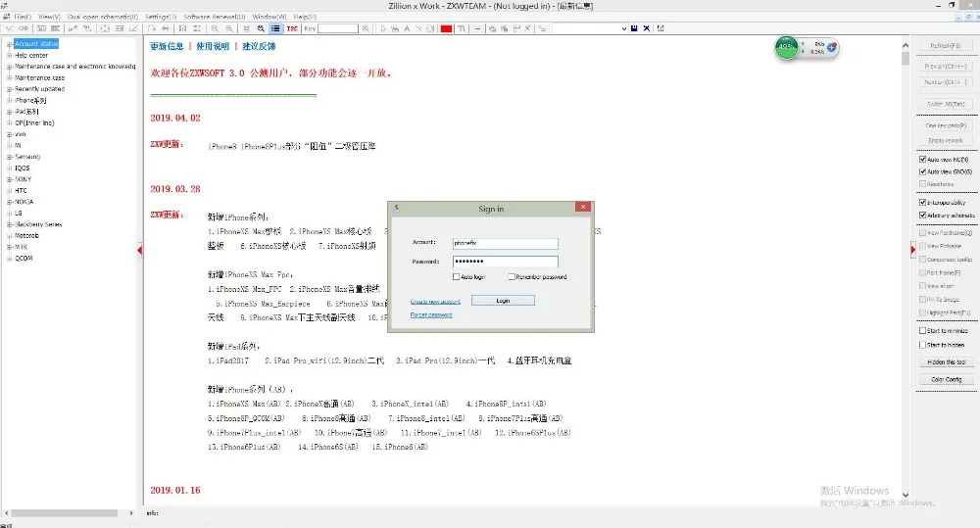Screen dimensions: 980x528
Task: Click content scrollbar down arrow
Action: point(905,495)
